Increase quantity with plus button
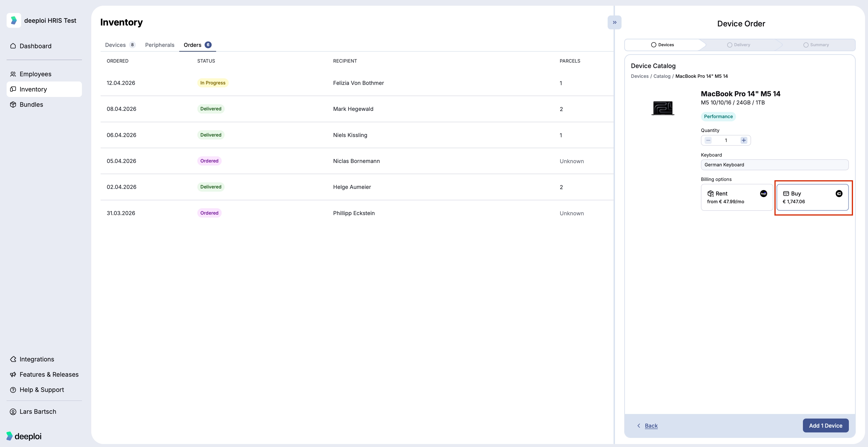868x447 pixels. pyautogui.click(x=744, y=140)
